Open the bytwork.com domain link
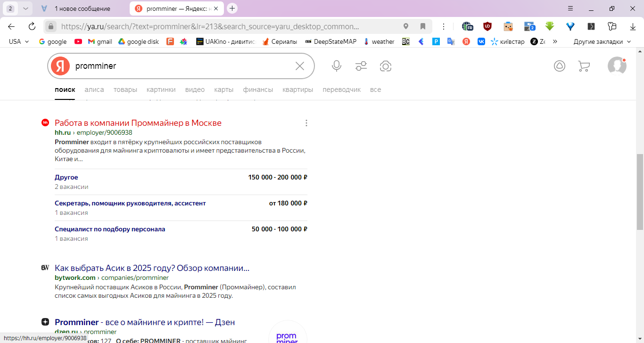Viewport: 644px width, 343px height. point(75,278)
